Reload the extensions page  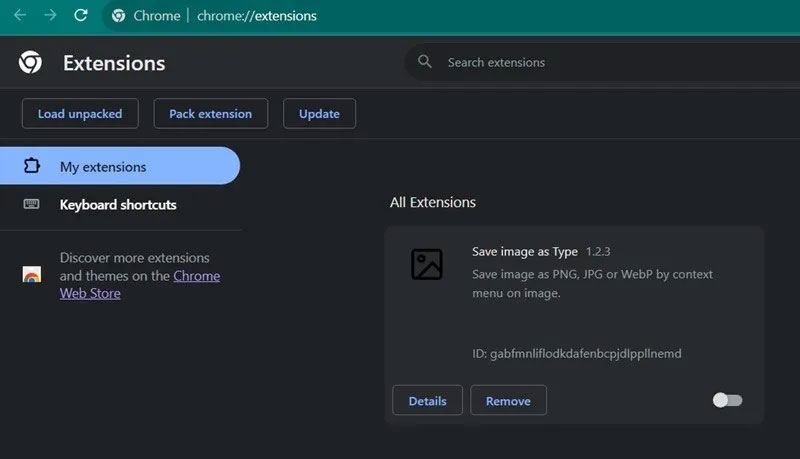[x=81, y=16]
